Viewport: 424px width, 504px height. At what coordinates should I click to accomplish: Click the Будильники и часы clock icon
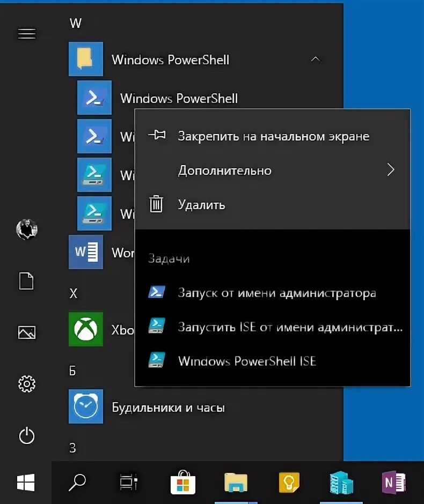[x=86, y=406]
